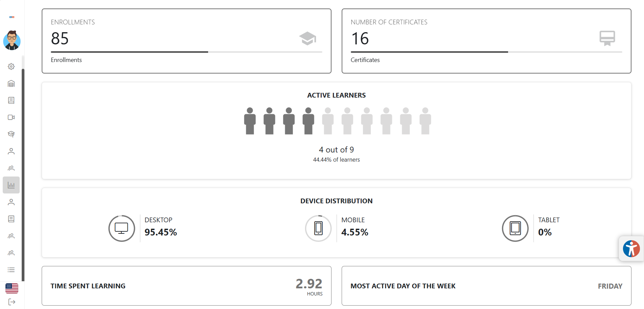Open the user groups icon in the sidebar
The width and height of the screenshot is (644, 309).
pyautogui.click(x=11, y=168)
